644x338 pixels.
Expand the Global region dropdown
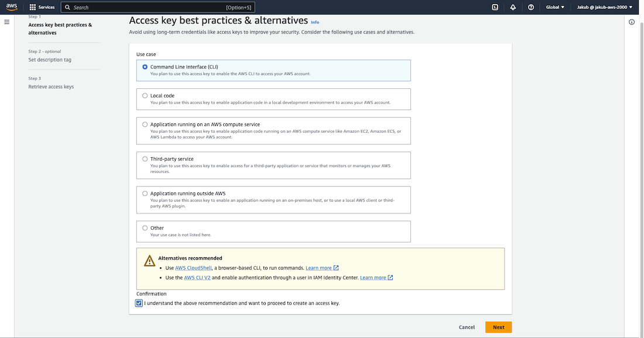tap(555, 7)
